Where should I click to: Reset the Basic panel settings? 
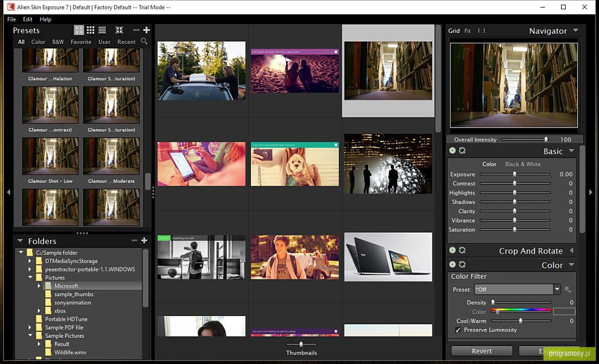(462, 151)
